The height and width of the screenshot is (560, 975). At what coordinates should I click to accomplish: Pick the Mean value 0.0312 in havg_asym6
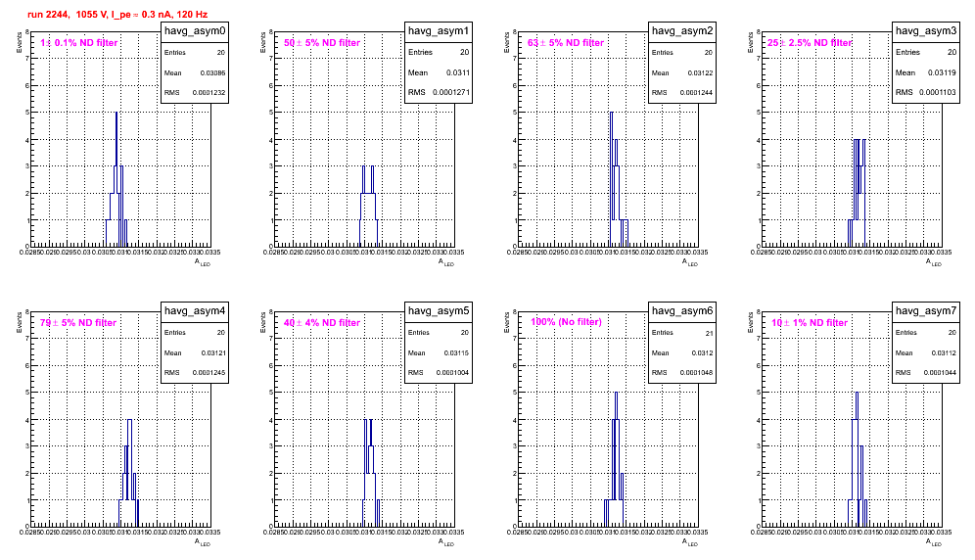tap(702, 352)
